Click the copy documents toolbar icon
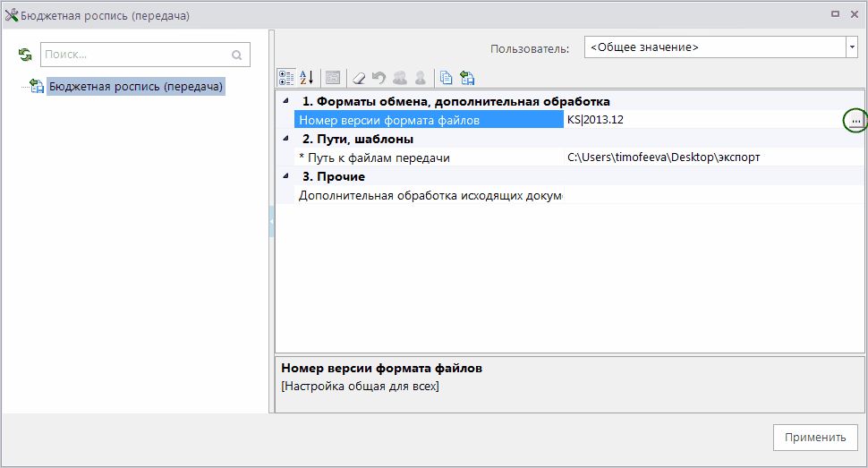 pyautogui.click(x=446, y=78)
